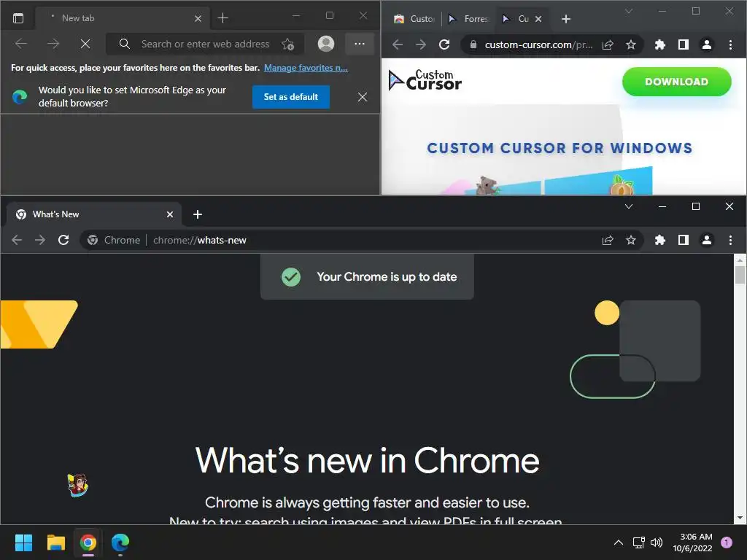This screenshot has width=747, height=560.
Task: Reload custom-cursor.com page
Action: coord(444,44)
